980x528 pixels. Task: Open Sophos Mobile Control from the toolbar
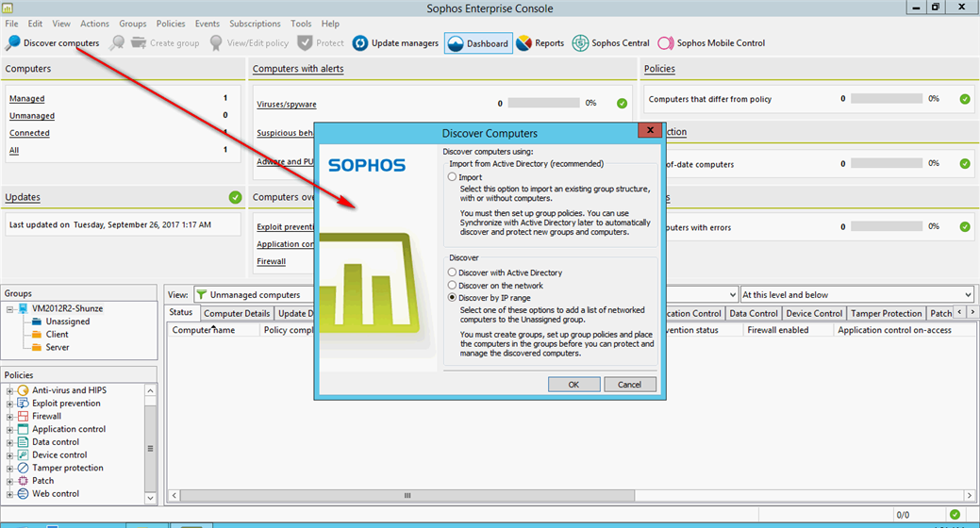point(711,43)
